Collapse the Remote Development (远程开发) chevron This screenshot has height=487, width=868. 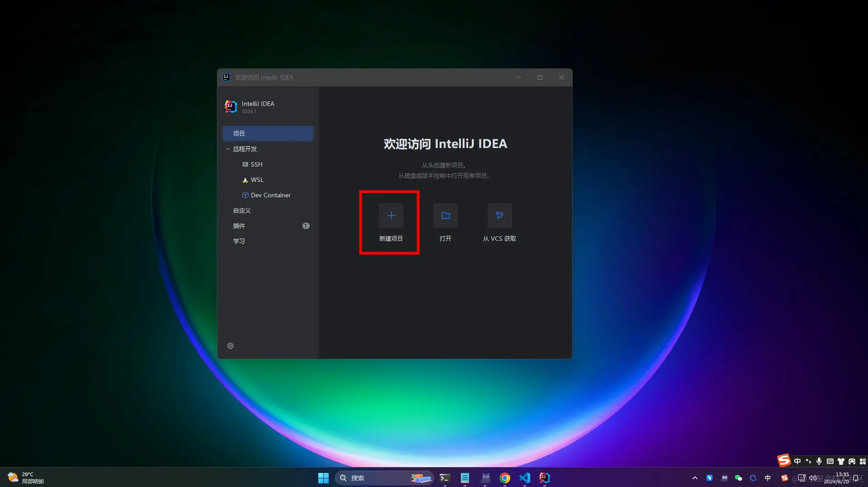(x=228, y=149)
